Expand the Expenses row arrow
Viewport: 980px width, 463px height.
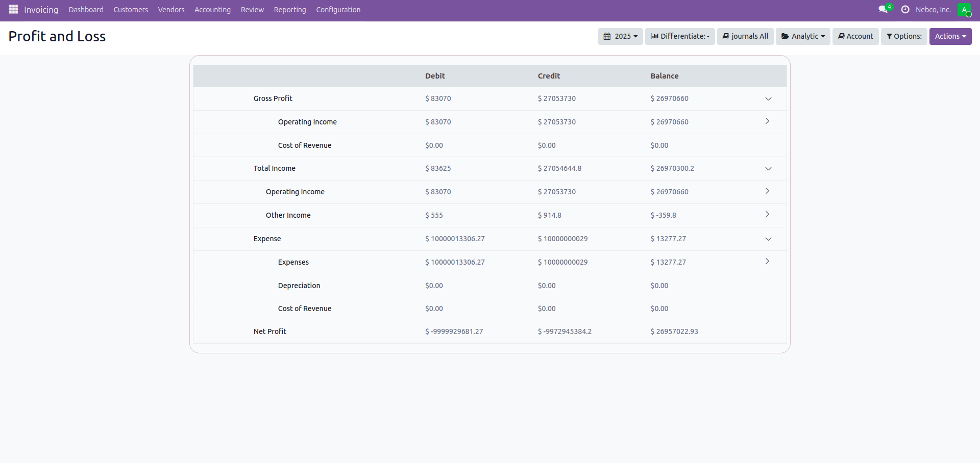click(767, 262)
